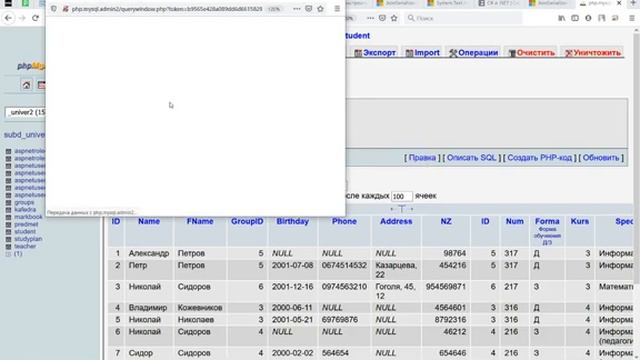Open the markbook table in sidebar

coord(29,217)
